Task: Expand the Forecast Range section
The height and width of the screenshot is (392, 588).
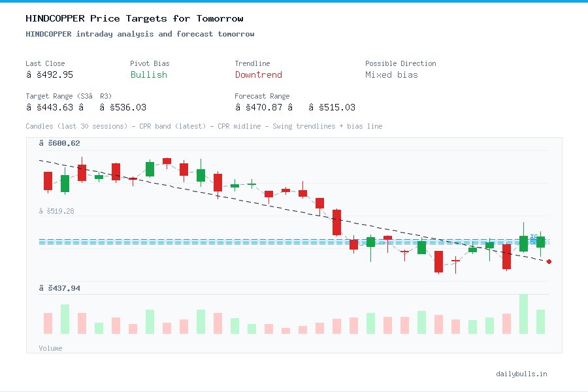Action: coord(263,96)
